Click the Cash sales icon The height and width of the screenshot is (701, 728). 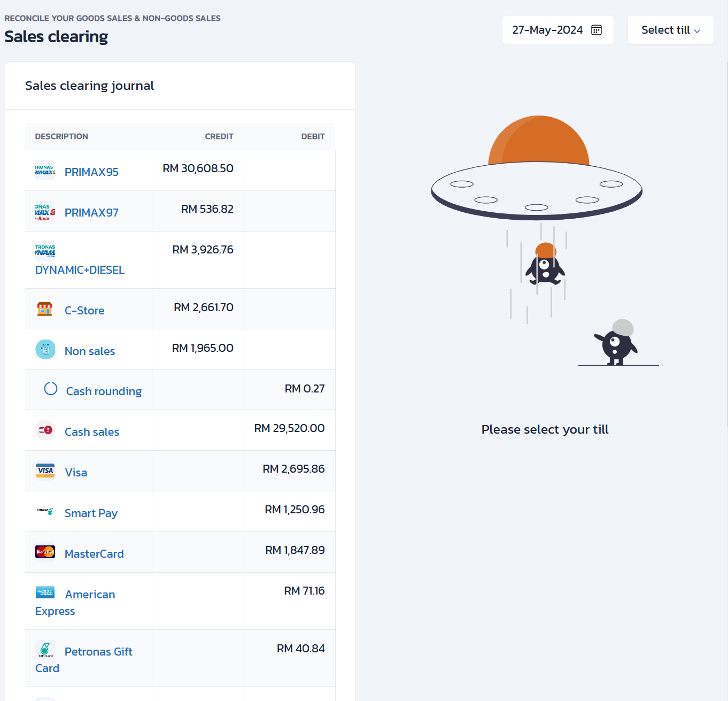pyautogui.click(x=45, y=430)
